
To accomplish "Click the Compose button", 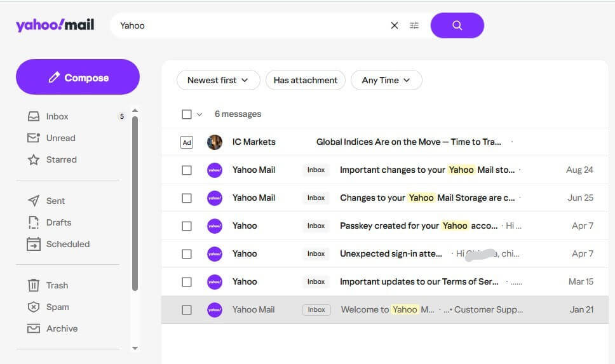I will tap(78, 78).
